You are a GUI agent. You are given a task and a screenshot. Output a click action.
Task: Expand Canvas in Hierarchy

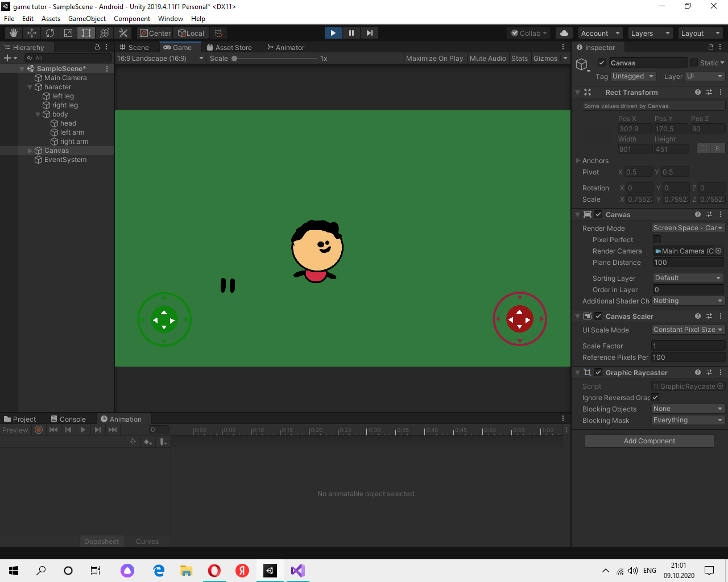[30, 151]
